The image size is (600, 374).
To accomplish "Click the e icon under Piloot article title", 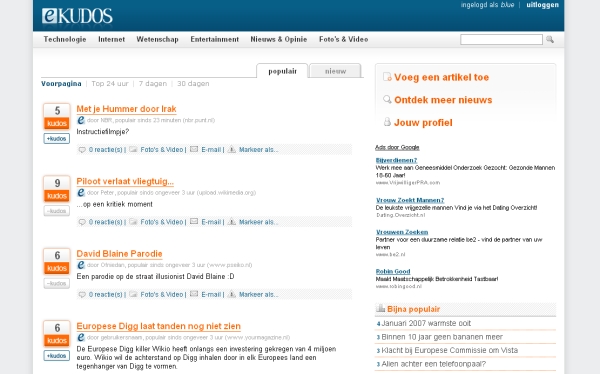I will coord(81,193).
